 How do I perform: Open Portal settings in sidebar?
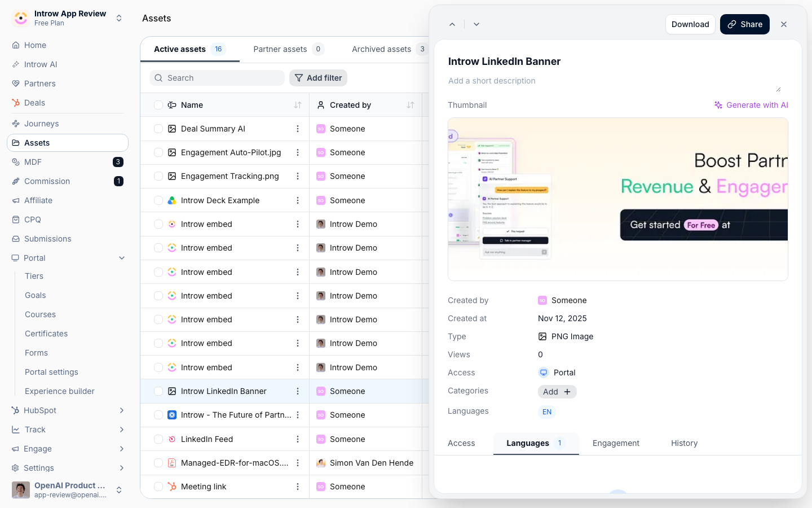tap(51, 372)
